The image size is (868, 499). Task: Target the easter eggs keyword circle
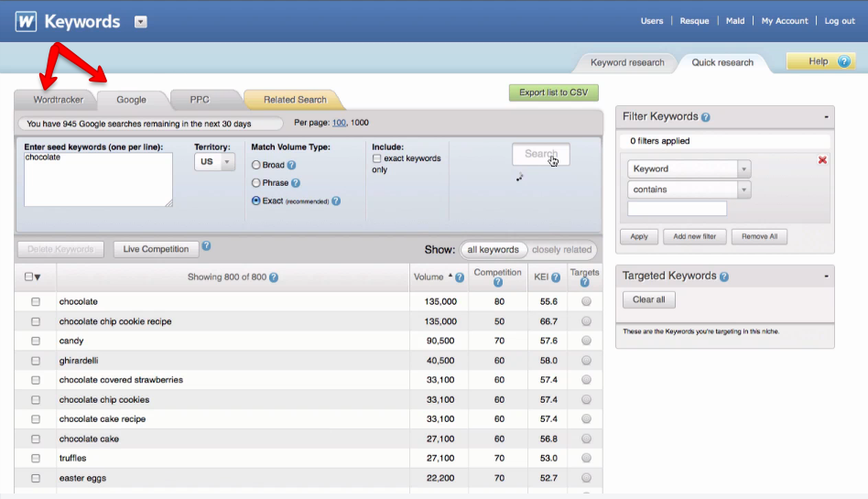click(586, 478)
